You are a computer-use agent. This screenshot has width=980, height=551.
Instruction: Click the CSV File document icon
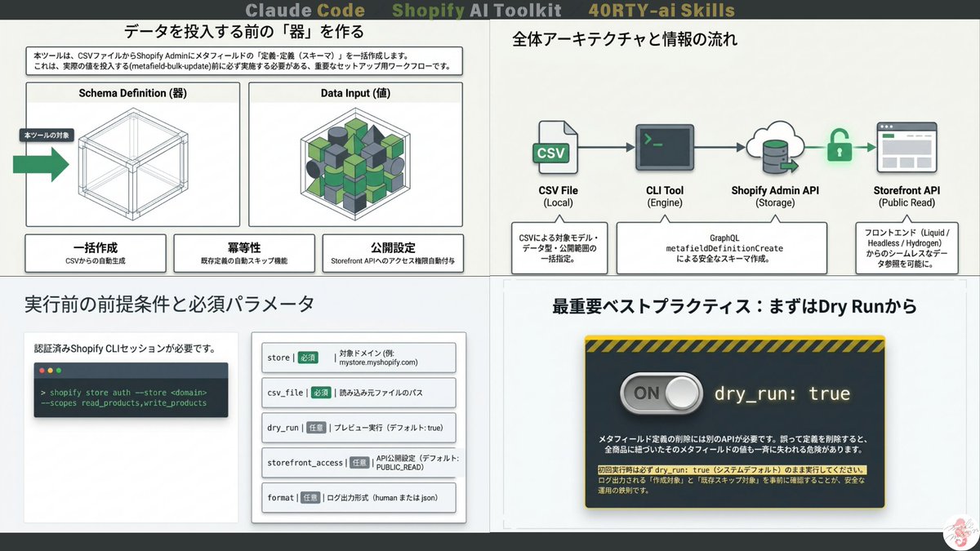pos(559,148)
